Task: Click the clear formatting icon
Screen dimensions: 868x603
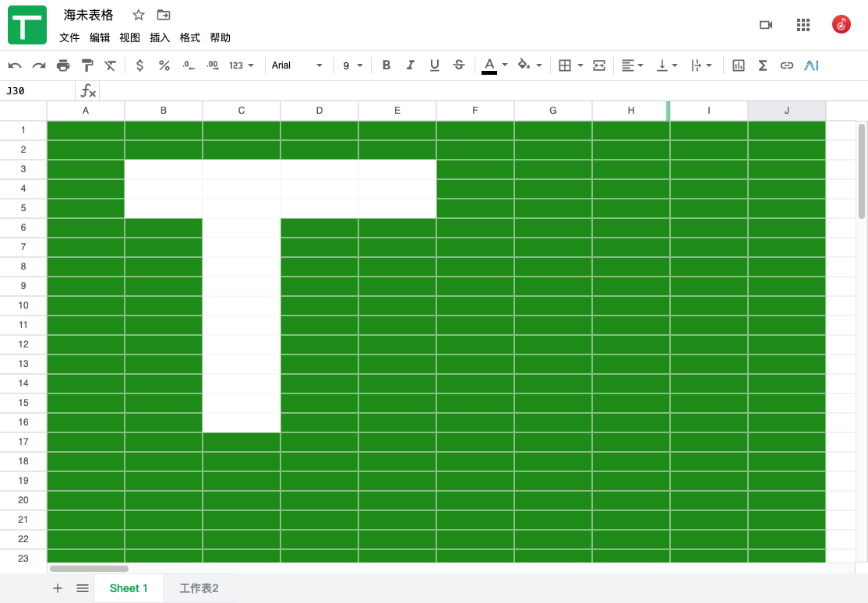Action: coord(111,65)
